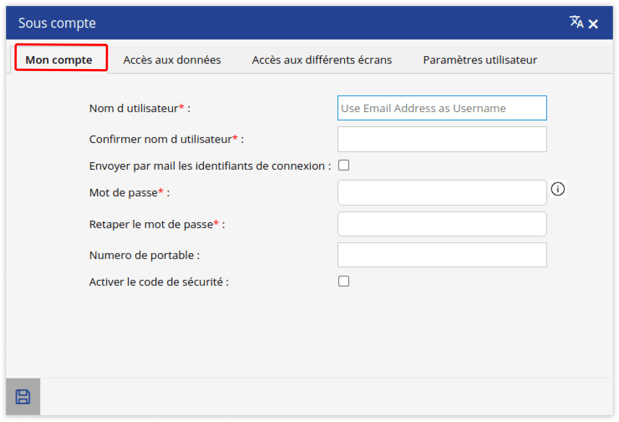Click the Sous compte title text

click(57, 23)
